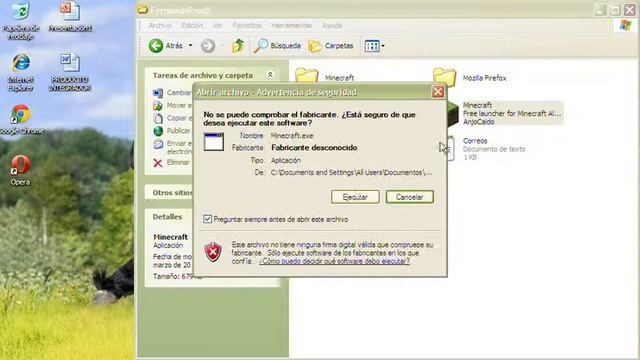The height and width of the screenshot is (360, 640).
Task: Click the Enviar por correo task icon
Action: (158, 144)
